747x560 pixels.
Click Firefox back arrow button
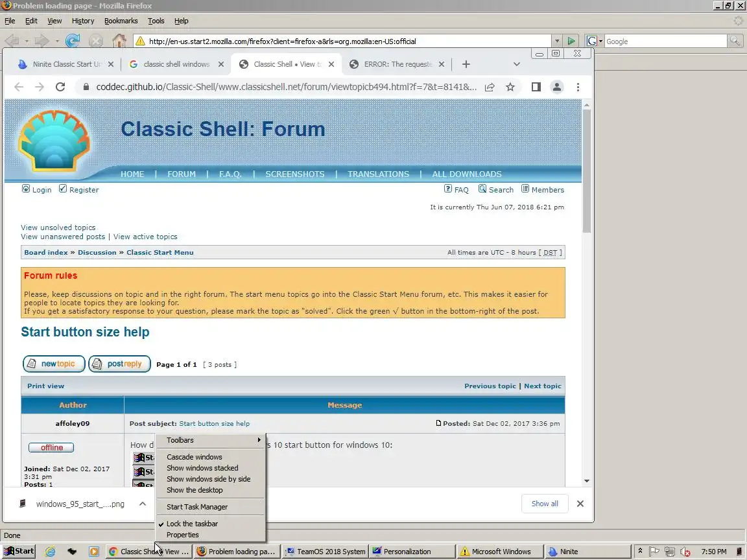(x=12, y=41)
